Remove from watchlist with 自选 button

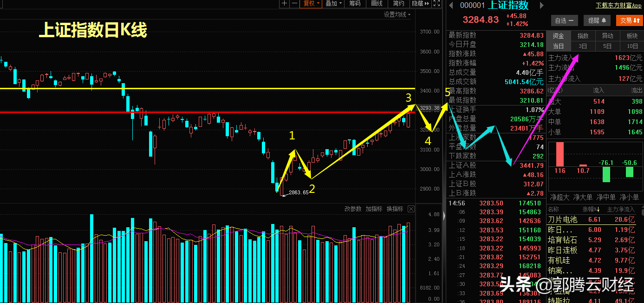564,20
